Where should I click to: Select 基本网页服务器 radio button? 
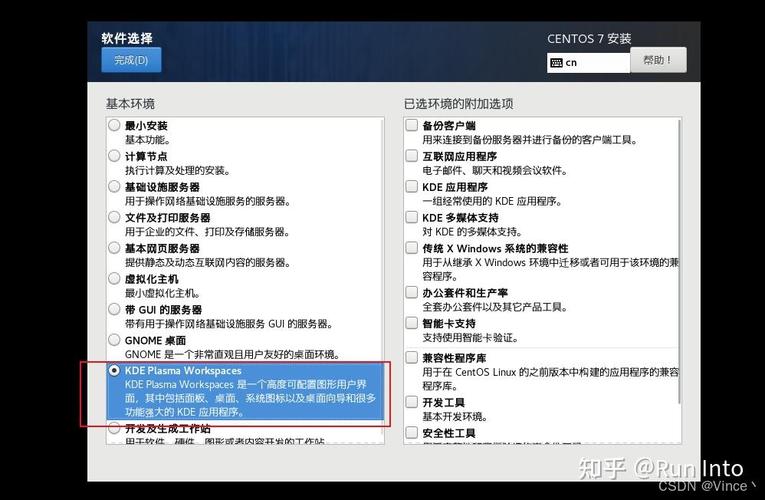(x=114, y=248)
